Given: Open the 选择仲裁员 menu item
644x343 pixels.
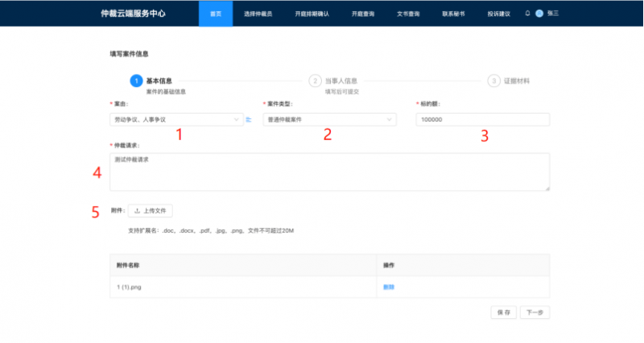Looking at the screenshot, I should 258,14.
